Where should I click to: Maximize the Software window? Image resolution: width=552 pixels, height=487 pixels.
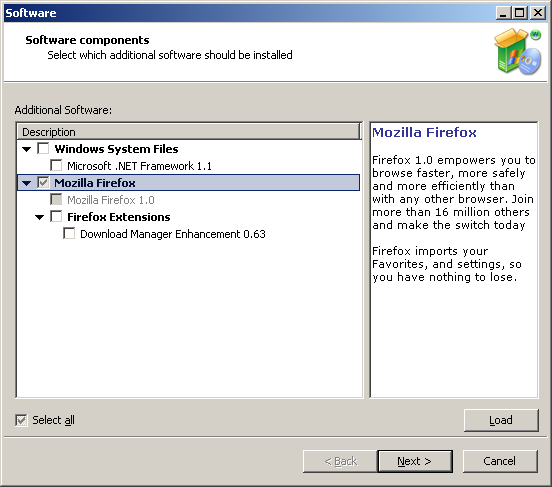[520, 13]
